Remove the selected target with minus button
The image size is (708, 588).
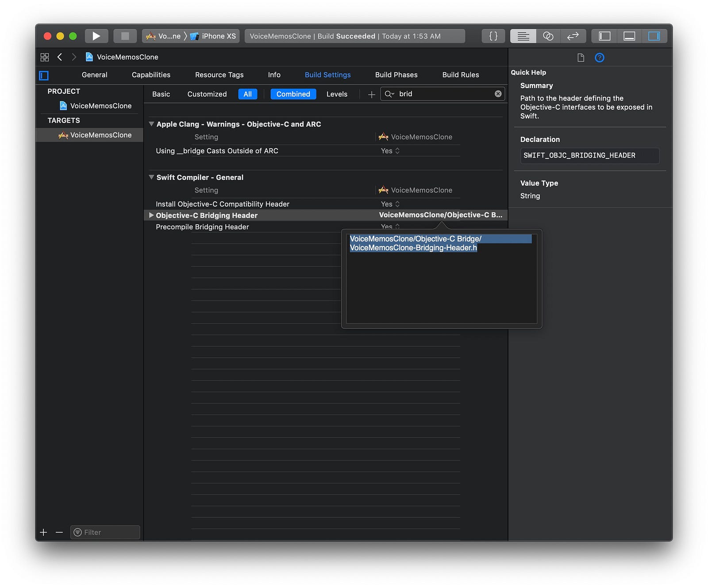[x=59, y=532]
